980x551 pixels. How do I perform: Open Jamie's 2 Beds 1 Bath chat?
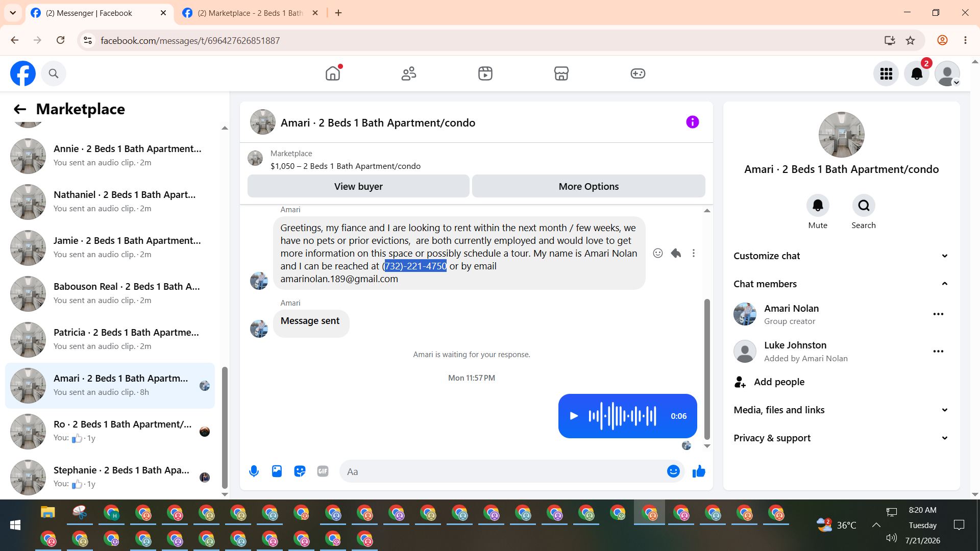tap(110, 247)
